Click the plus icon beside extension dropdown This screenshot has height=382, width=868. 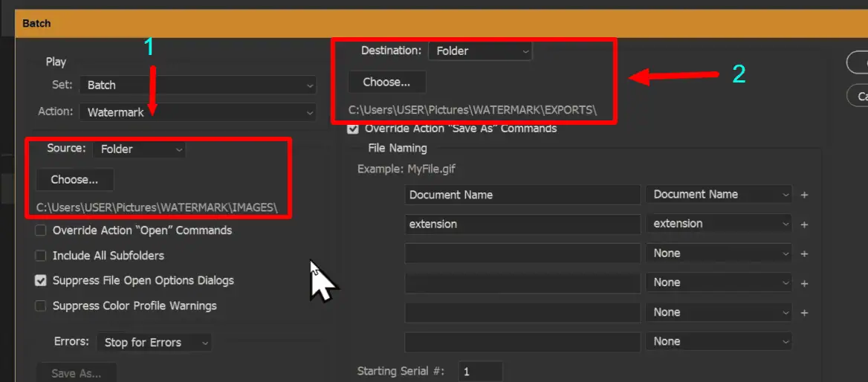pyautogui.click(x=804, y=224)
